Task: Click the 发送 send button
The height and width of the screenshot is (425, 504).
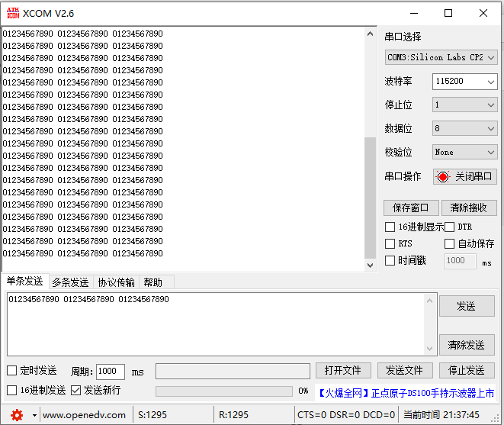Action: click(467, 306)
